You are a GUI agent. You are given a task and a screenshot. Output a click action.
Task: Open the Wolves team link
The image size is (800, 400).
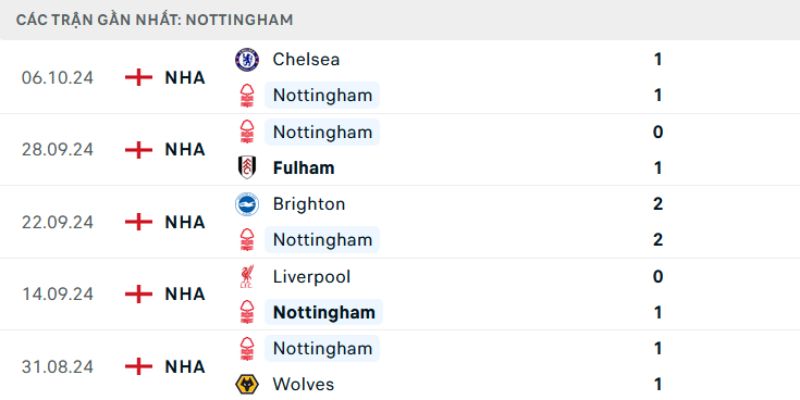click(303, 384)
